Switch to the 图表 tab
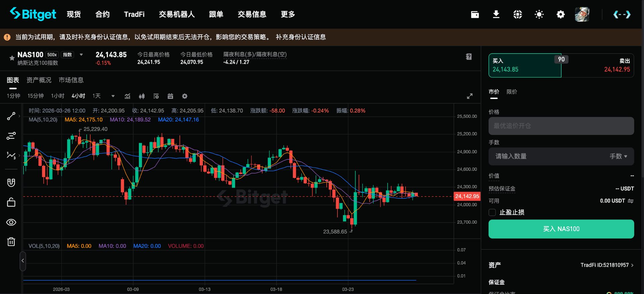644x294 pixels. click(13, 80)
